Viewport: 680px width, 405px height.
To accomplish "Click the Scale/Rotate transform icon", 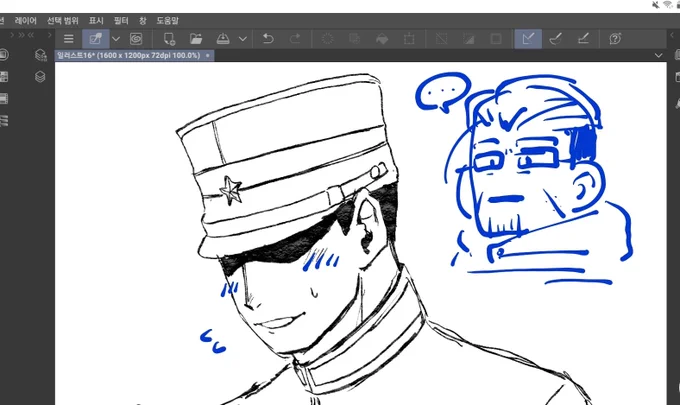I will [409, 39].
